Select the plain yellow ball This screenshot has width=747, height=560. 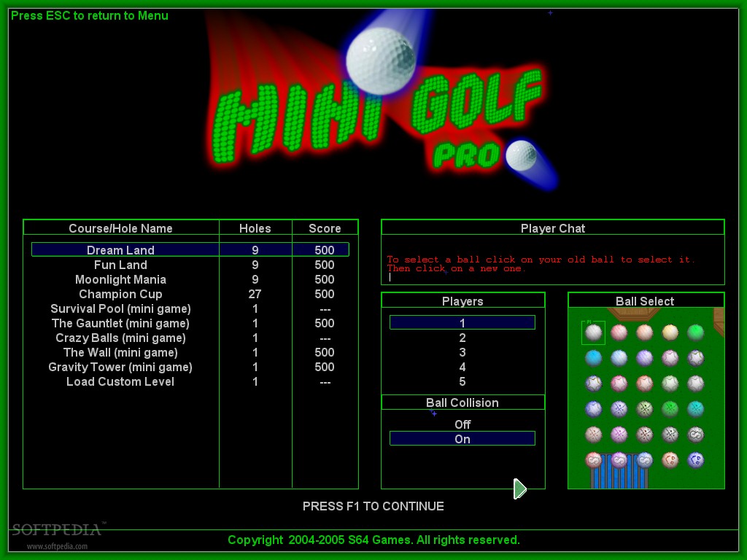670,332
